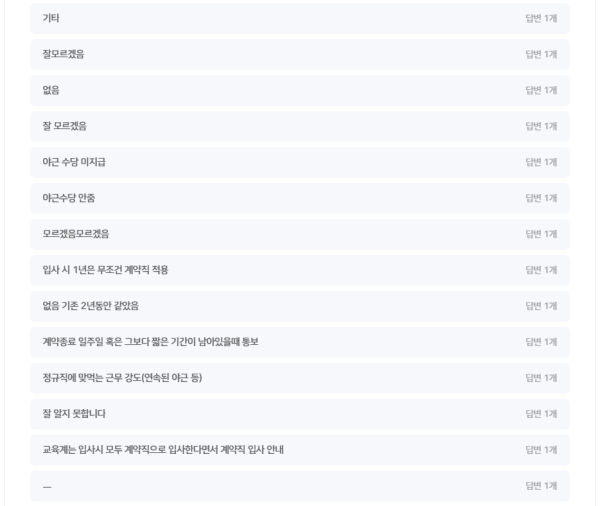
Task: Open the '잘 모르겠음' row with space
Action: 300,126
